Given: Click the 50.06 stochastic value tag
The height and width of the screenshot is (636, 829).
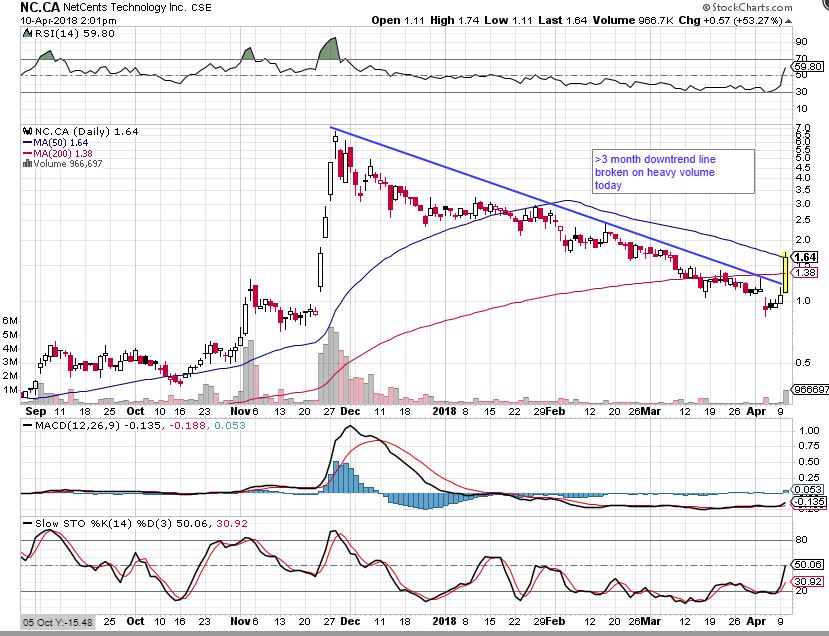Looking at the screenshot, I should [808, 565].
